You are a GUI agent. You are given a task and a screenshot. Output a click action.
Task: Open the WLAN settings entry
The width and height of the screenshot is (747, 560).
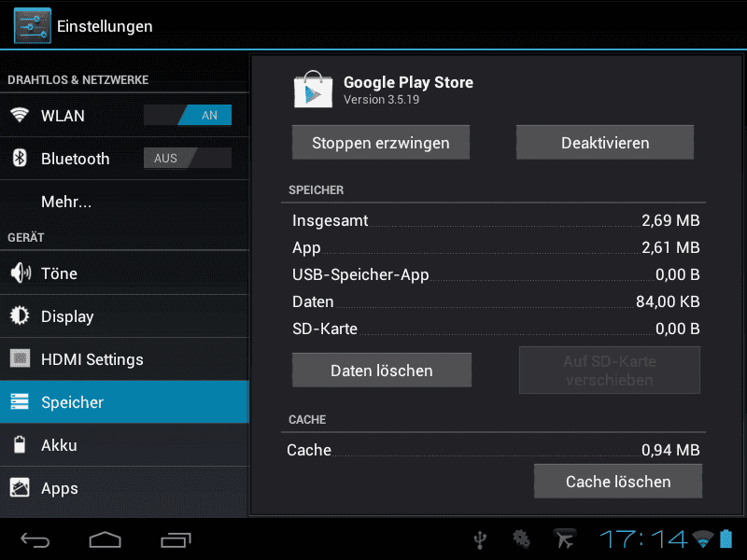pos(124,115)
